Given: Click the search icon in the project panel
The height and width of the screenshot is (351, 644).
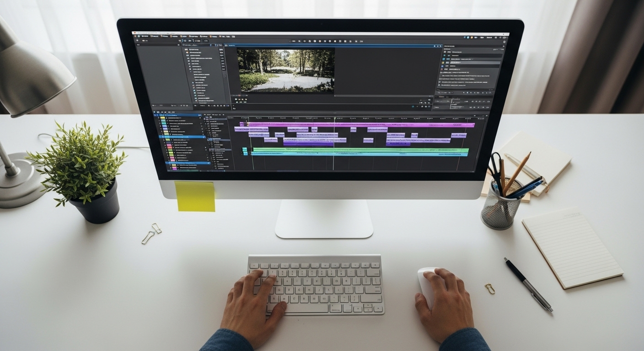Looking at the screenshot, I should coord(184,45).
